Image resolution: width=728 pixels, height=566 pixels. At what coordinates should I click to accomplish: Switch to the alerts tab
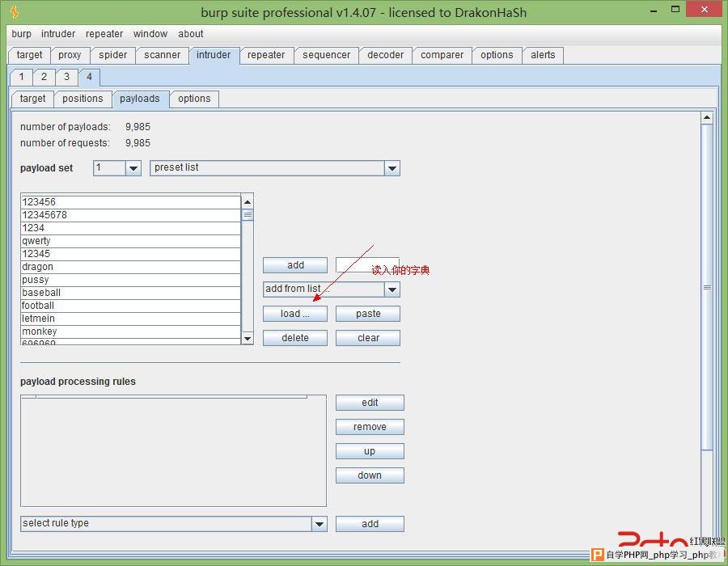(x=543, y=55)
